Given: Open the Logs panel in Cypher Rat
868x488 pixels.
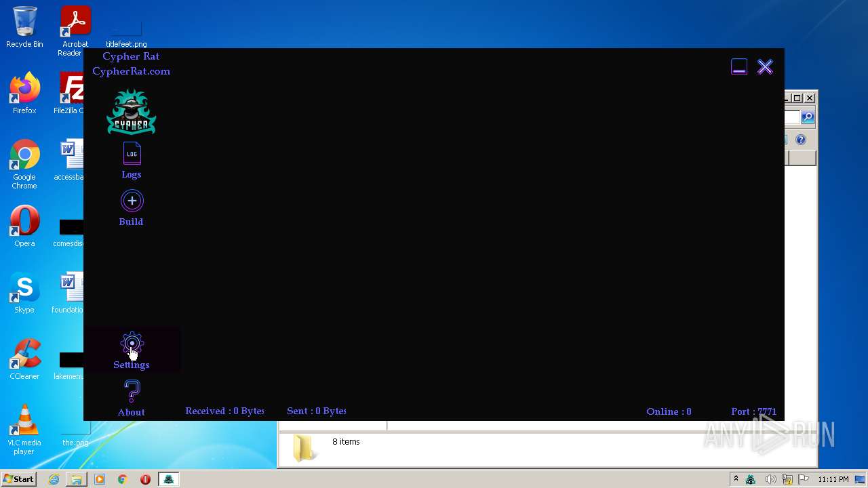Looking at the screenshot, I should tap(132, 161).
